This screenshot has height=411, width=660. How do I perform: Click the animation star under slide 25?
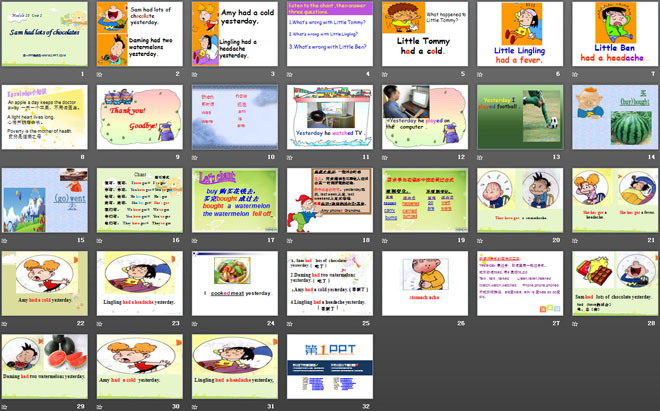[290, 324]
